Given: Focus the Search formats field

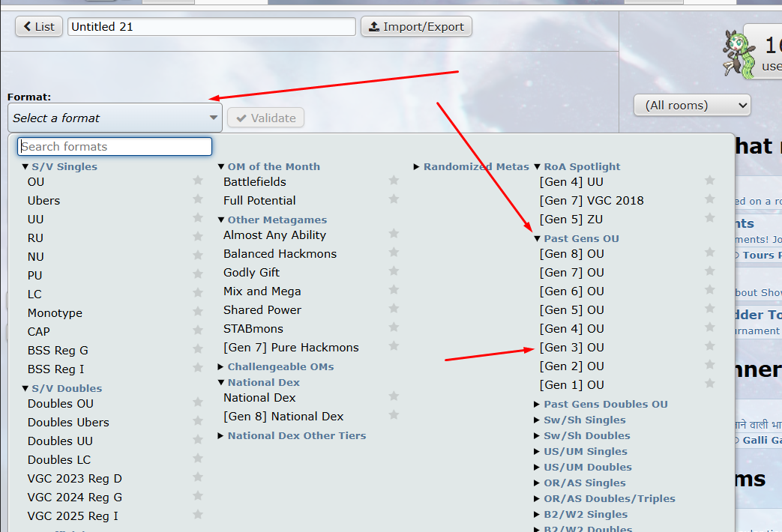Looking at the screenshot, I should coord(115,147).
